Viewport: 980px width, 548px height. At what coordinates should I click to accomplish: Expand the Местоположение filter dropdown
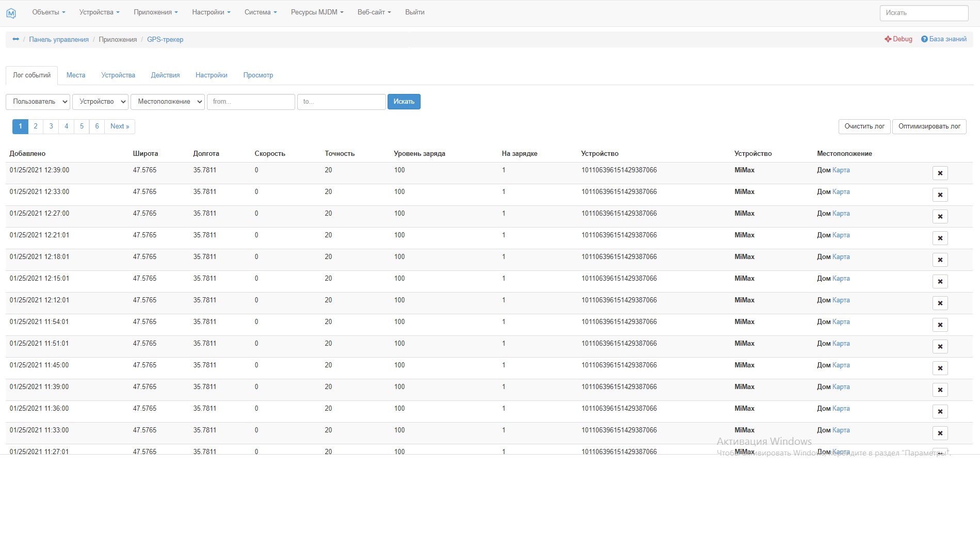[x=168, y=102]
